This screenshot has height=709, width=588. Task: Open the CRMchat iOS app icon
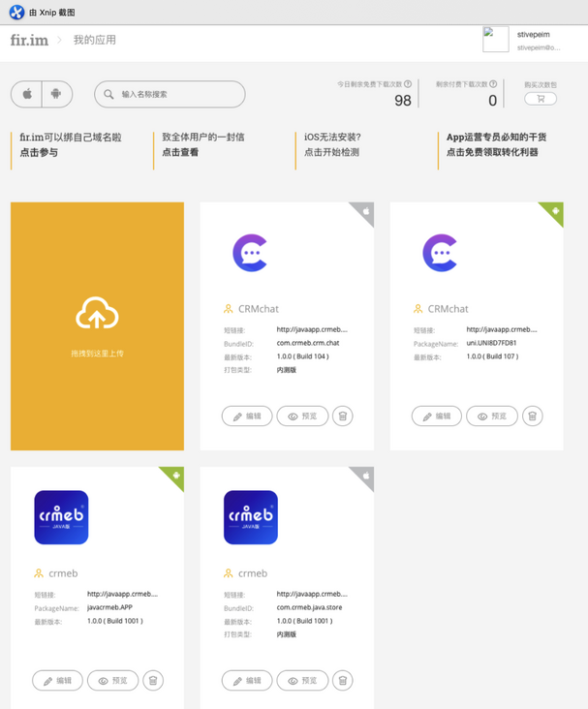tap(250, 253)
